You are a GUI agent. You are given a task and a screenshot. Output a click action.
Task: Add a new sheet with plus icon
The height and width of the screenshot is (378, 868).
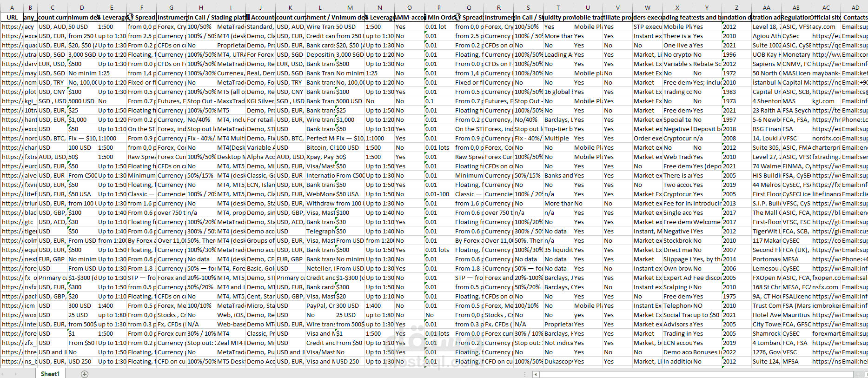(85, 374)
